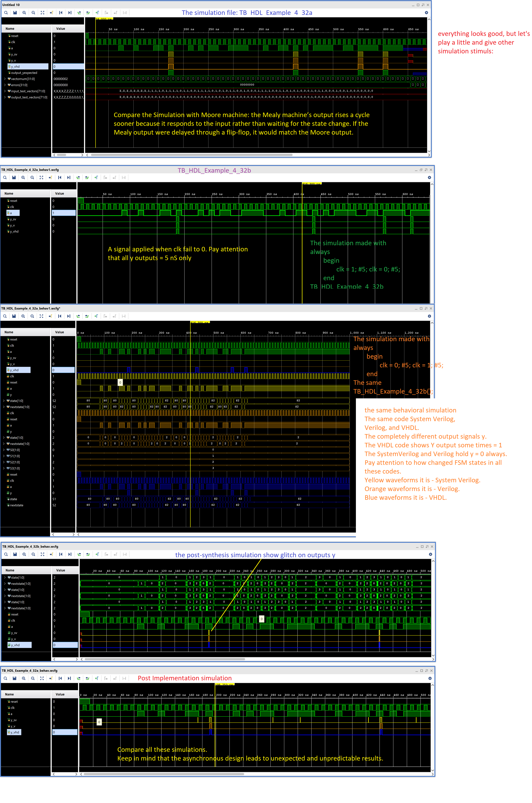This screenshot has height=803, width=532.
Task: Select y_vhd signal in Untitled 10
Action: point(15,66)
